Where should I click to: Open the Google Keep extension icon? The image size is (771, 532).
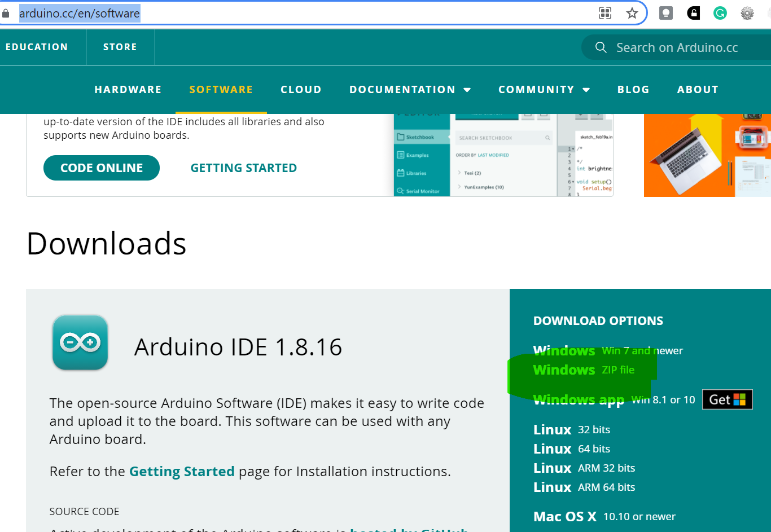point(665,12)
